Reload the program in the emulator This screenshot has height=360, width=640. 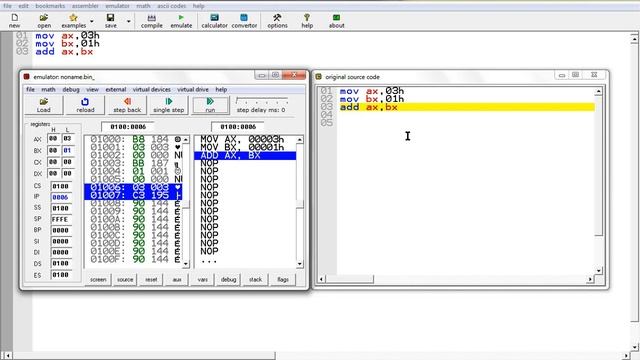click(85, 105)
